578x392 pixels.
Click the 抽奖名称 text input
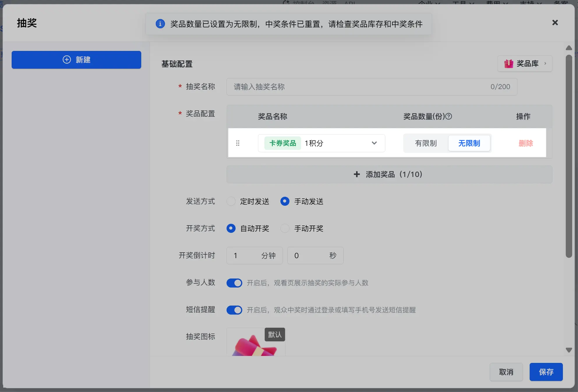click(x=372, y=87)
